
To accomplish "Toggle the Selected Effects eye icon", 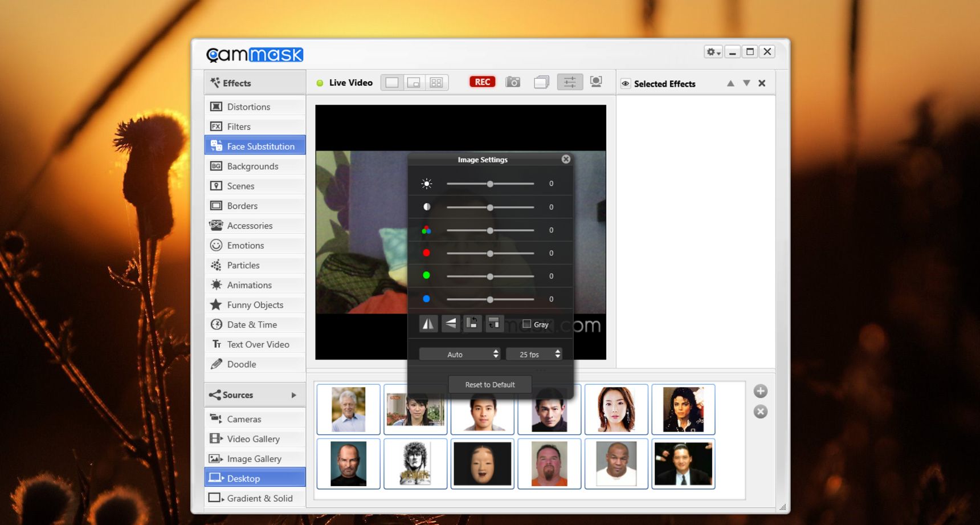I will 625,84.
